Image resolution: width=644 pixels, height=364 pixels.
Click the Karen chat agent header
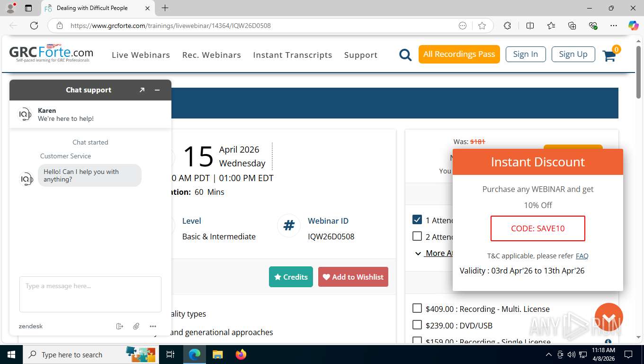coord(90,114)
